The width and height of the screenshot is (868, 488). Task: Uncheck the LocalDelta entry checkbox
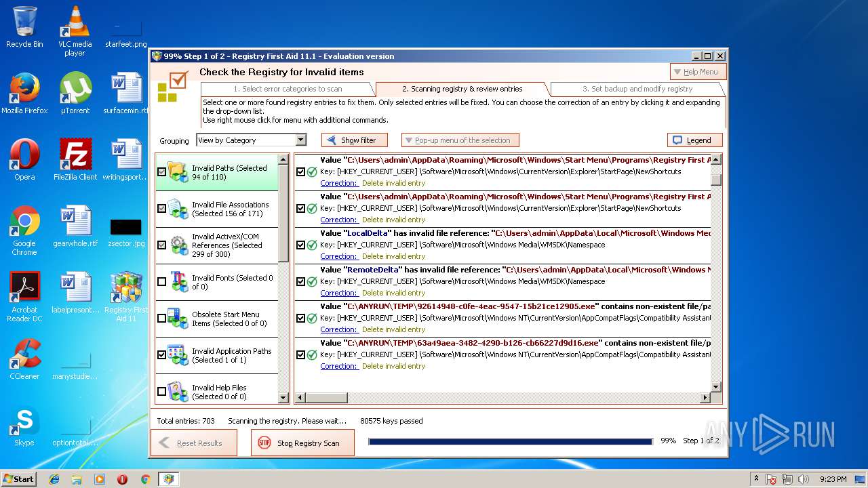300,245
